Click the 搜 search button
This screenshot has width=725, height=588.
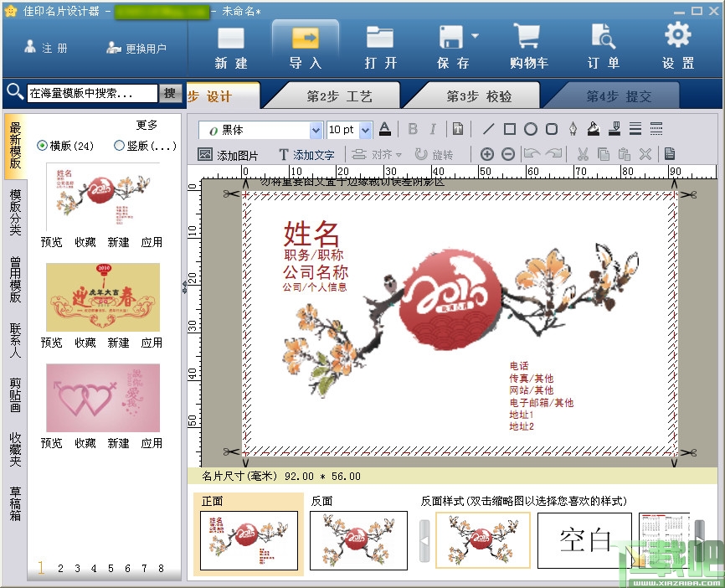click(170, 93)
